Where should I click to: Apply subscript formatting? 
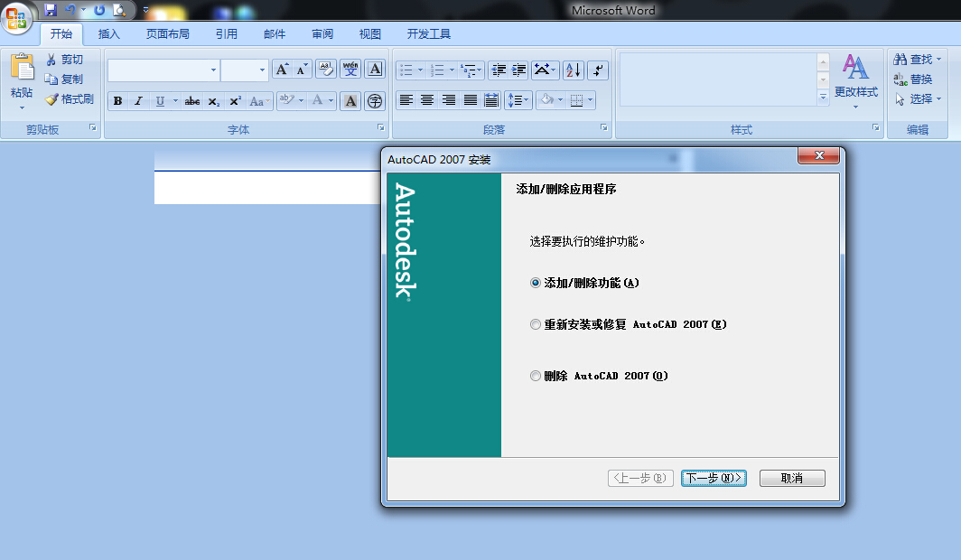pyautogui.click(x=213, y=101)
